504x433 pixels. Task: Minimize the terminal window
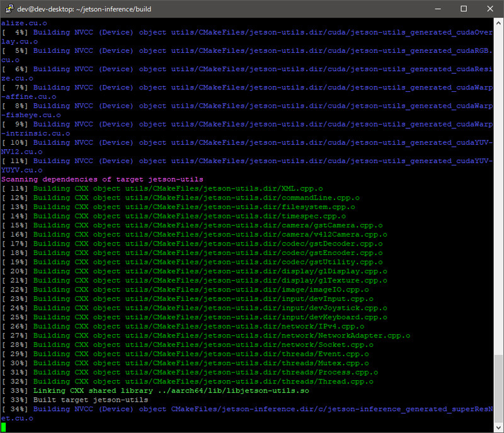[437, 9]
